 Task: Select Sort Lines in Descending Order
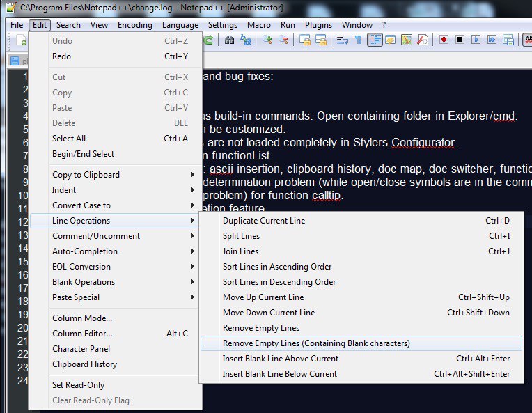[361, 281]
